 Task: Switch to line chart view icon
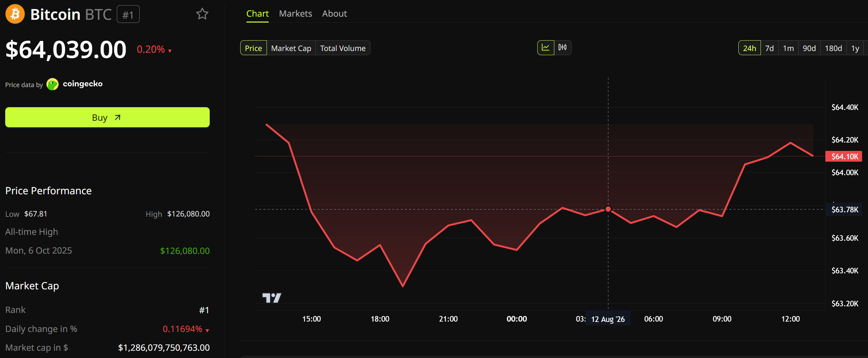click(546, 48)
